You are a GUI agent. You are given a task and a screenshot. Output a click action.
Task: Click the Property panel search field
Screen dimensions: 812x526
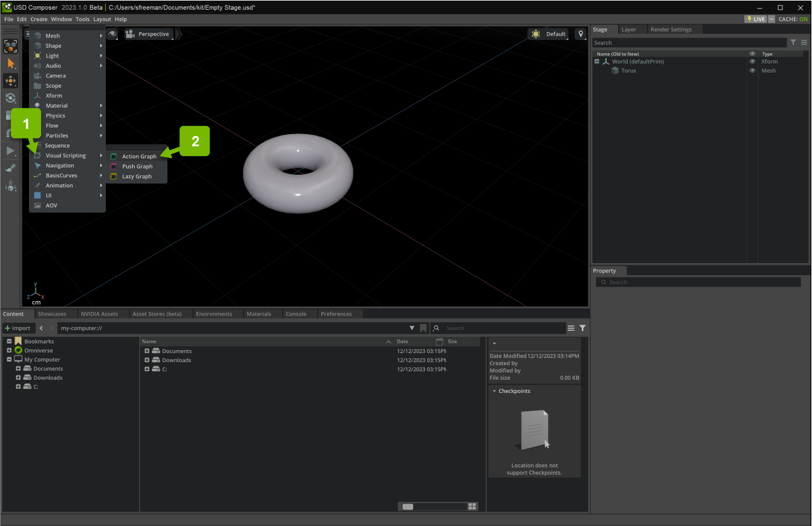[x=698, y=282]
